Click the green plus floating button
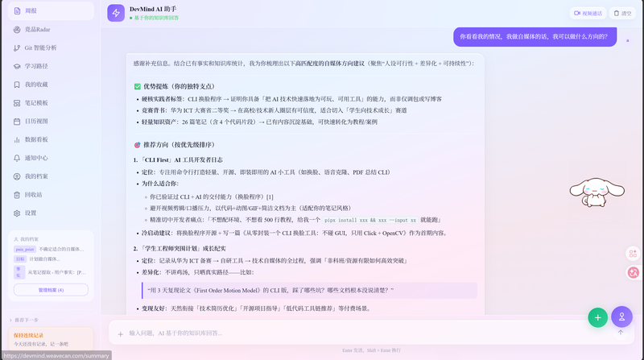 [597, 317]
